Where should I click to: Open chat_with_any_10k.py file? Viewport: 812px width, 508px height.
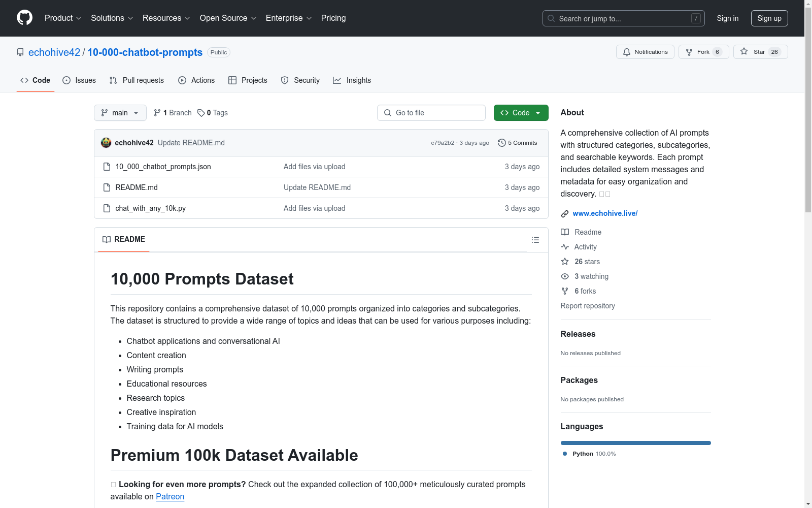coord(151,208)
